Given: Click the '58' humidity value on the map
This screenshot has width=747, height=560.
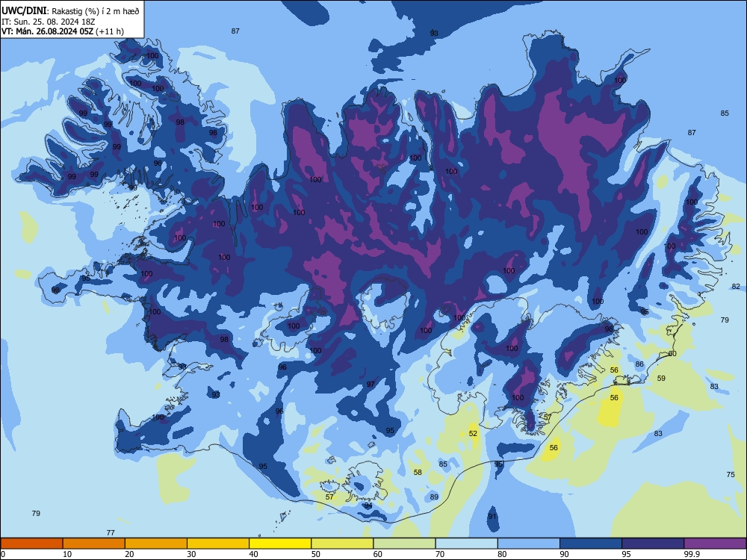Looking at the screenshot, I should tap(418, 473).
